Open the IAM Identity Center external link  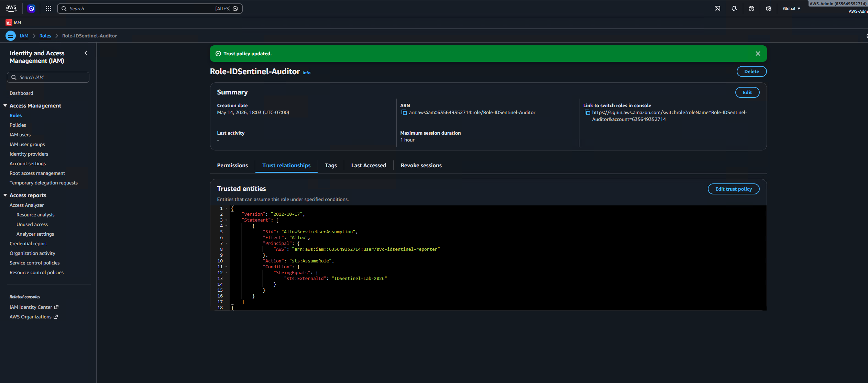pos(34,307)
